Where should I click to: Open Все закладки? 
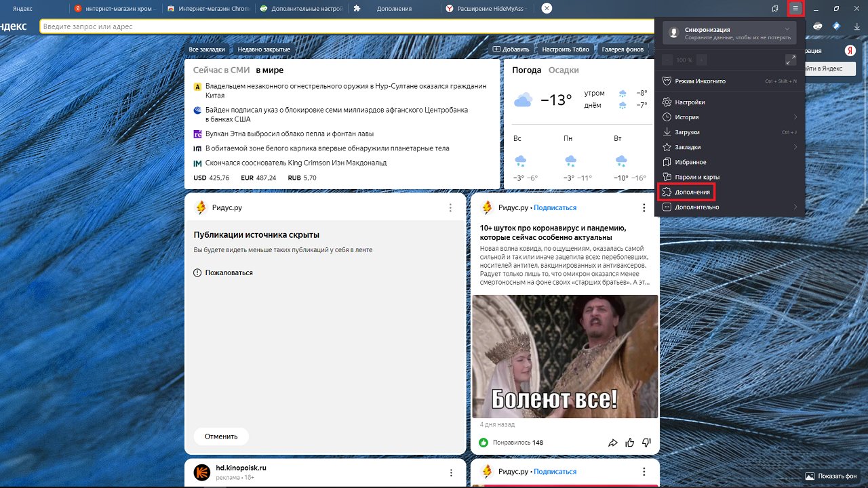[207, 49]
